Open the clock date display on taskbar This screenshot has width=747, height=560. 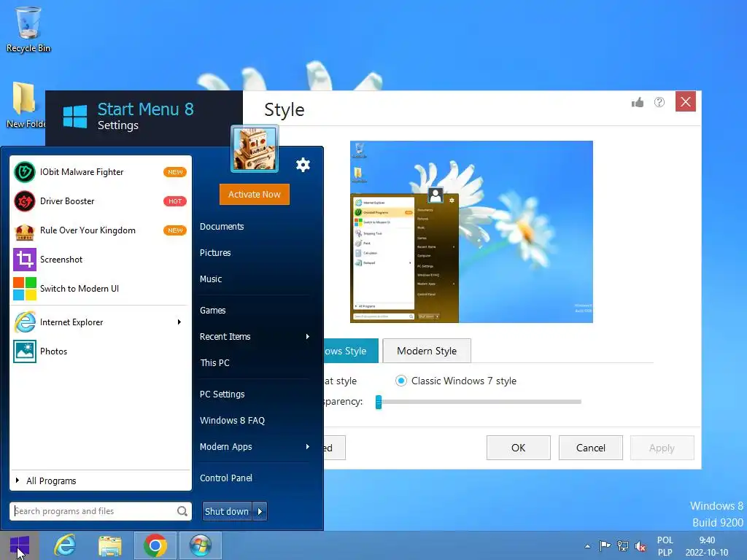pos(707,546)
